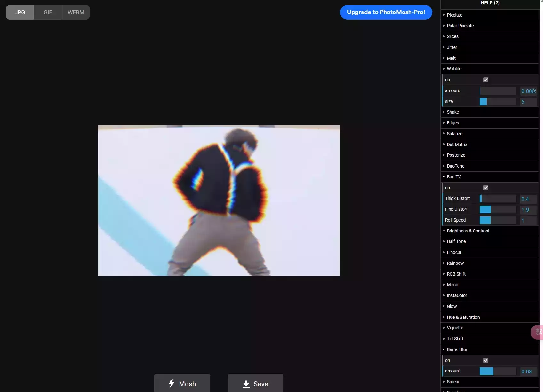Switch to GIF output format
The image size is (543, 392).
48,12
